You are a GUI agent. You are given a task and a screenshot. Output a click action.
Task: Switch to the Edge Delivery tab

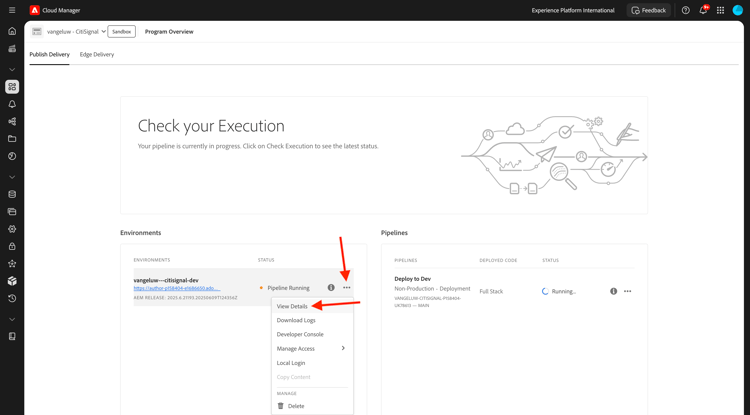[x=97, y=54]
